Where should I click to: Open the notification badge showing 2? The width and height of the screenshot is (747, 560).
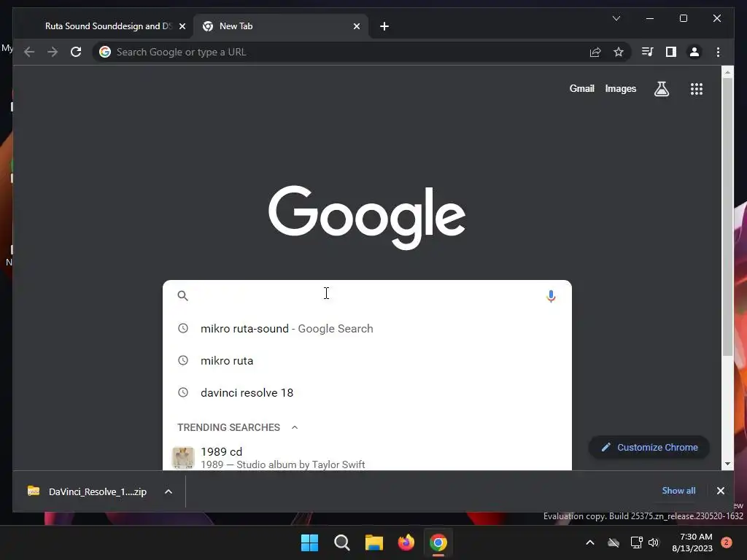coord(726,542)
